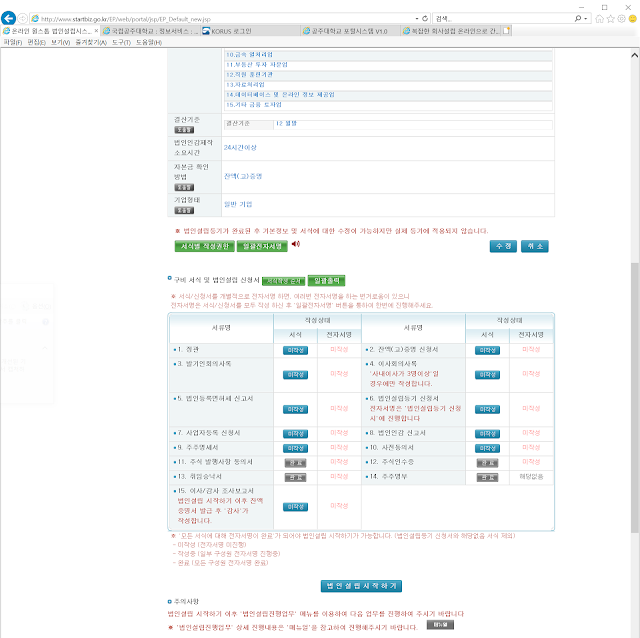Click the 취소 blue button

click(x=535, y=246)
